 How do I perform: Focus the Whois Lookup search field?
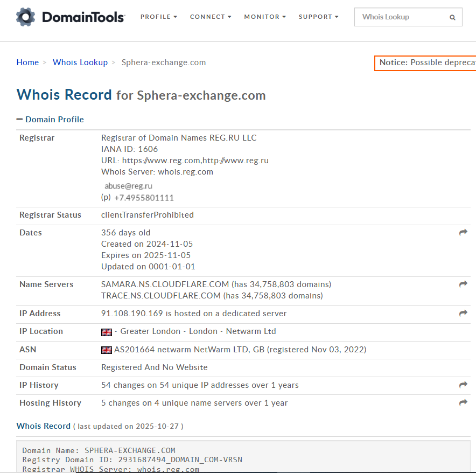[x=401, y=17]
